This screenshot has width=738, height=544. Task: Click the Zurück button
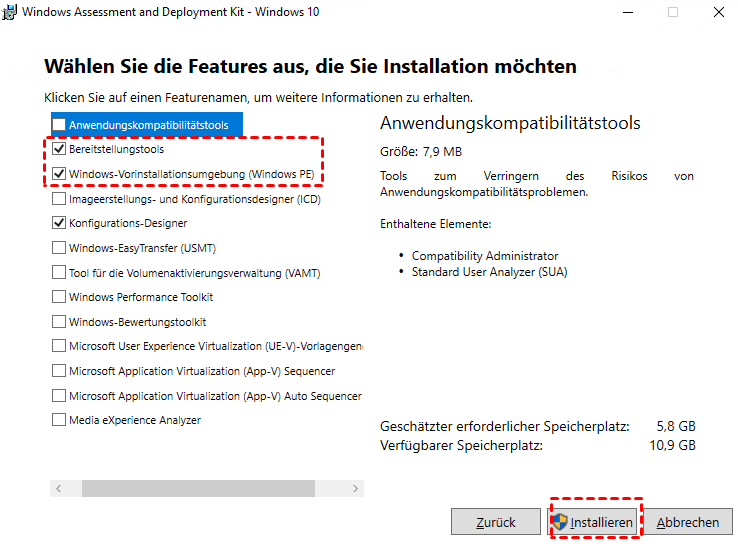(496, 522)
